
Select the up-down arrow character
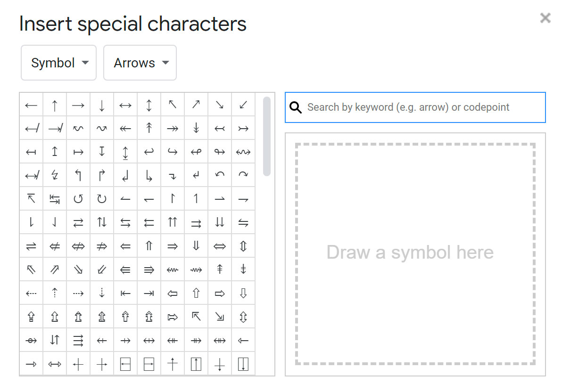(x=149, y=105)
